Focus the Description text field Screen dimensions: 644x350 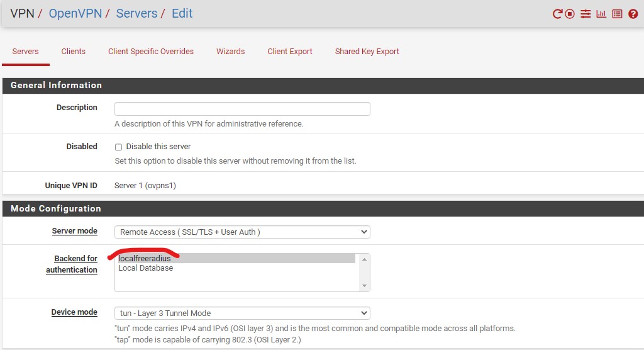click(242, 109)
